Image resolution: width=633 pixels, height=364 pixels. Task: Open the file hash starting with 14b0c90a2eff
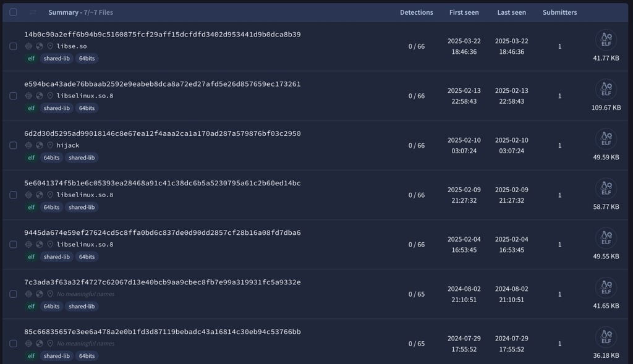(x=163, y=35)
